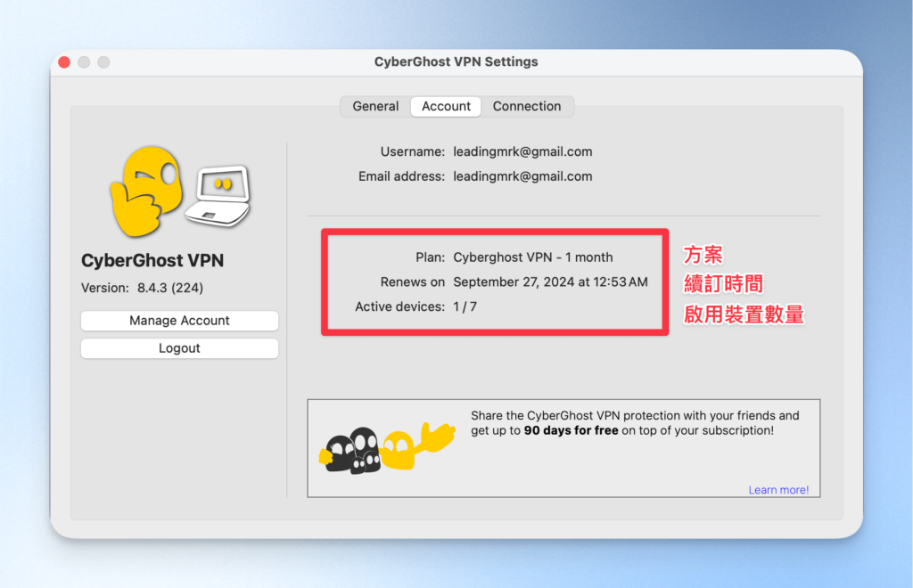Click the CyberGhost VPN heading text
The image size is (913, 588).
[152, 260]
